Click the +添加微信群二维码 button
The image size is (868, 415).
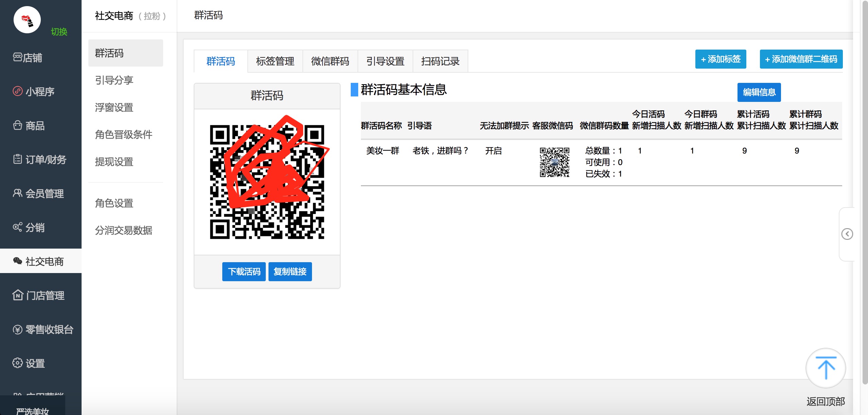[801, 59]
